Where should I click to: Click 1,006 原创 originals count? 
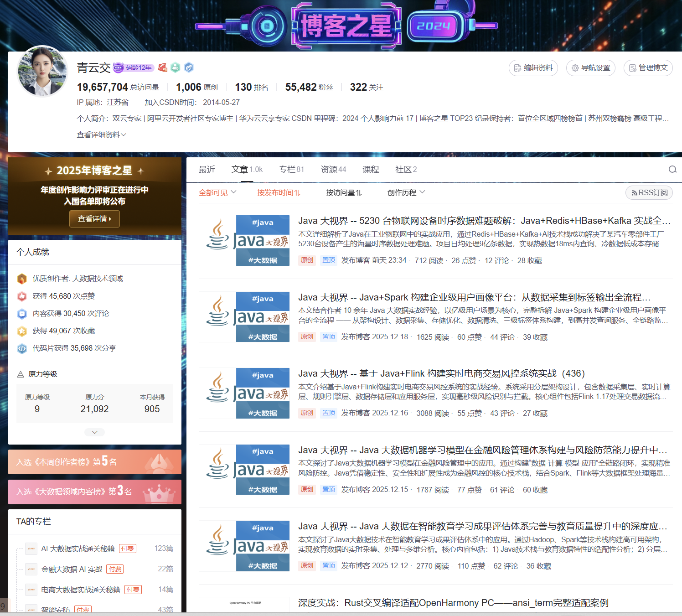click(197, 87)
